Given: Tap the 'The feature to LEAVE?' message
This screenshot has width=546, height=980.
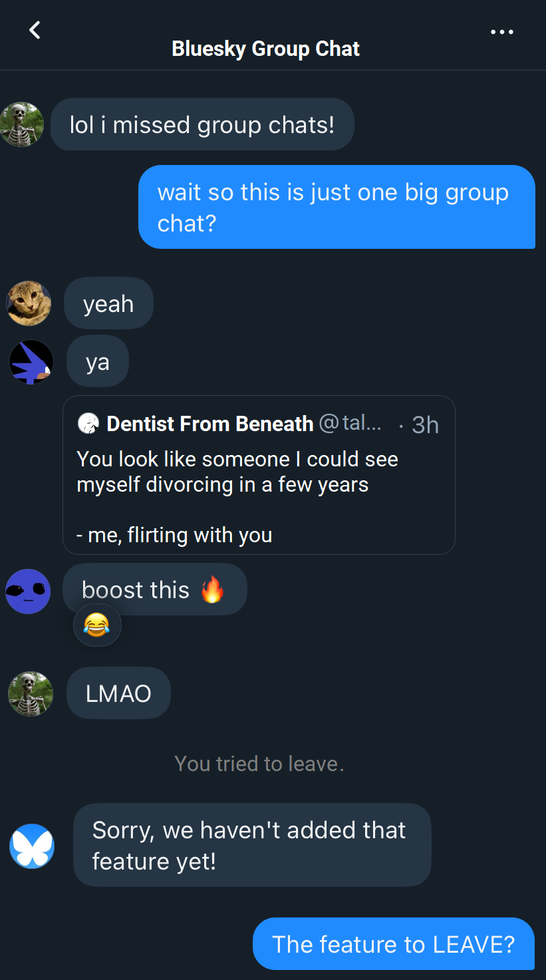Looking at the screenshot, I should 393,943.
